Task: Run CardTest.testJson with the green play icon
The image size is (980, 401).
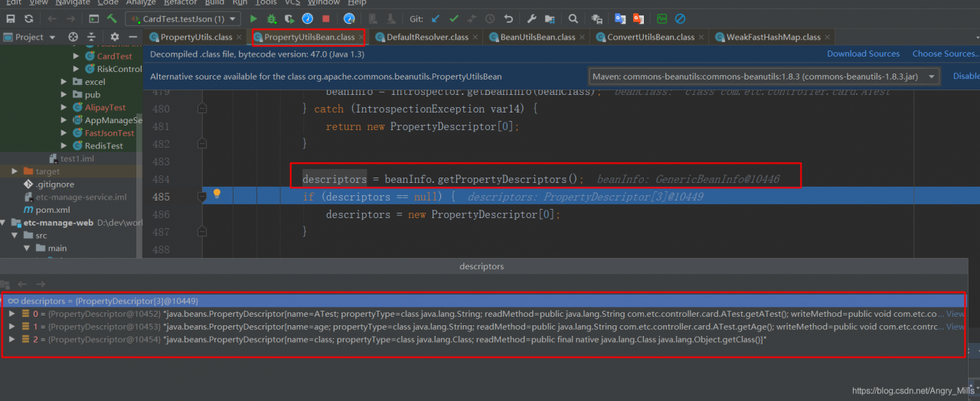Action: 253,18
